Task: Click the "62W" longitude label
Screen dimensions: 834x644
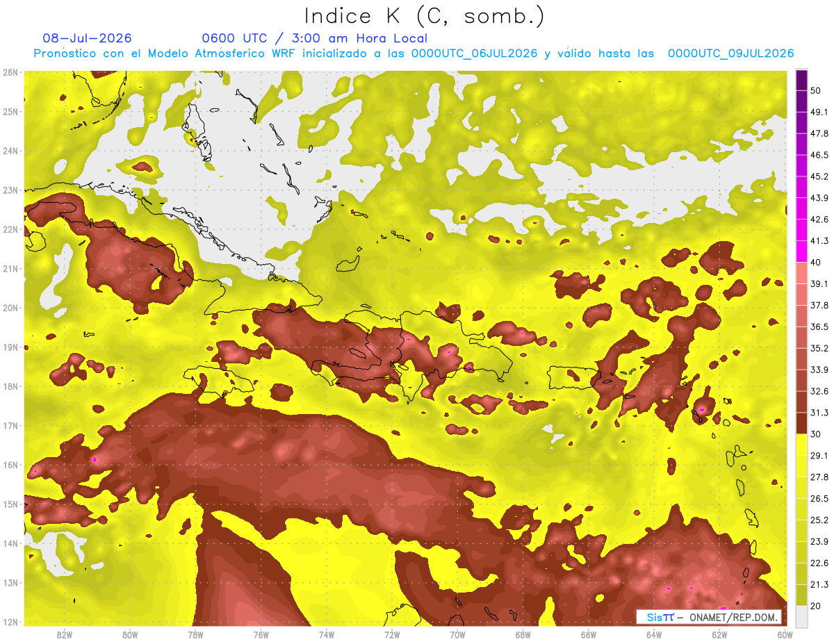Action: [720, 634]
